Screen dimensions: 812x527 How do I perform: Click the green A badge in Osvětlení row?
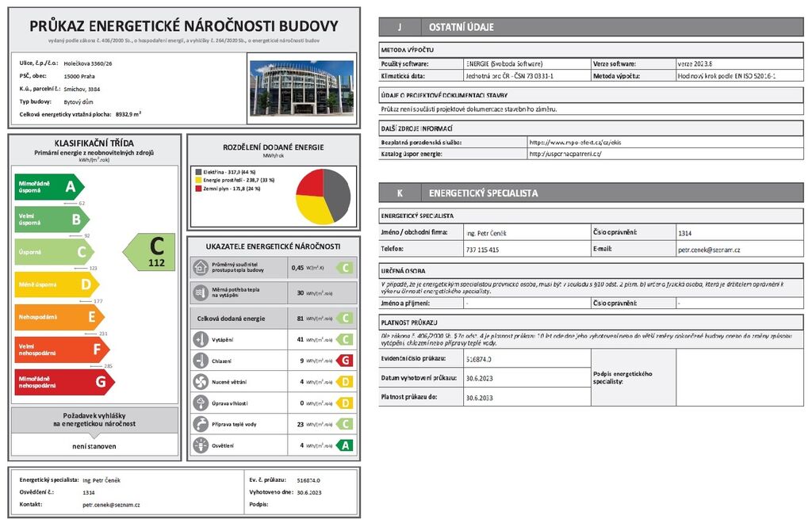[x=344, y=445]
